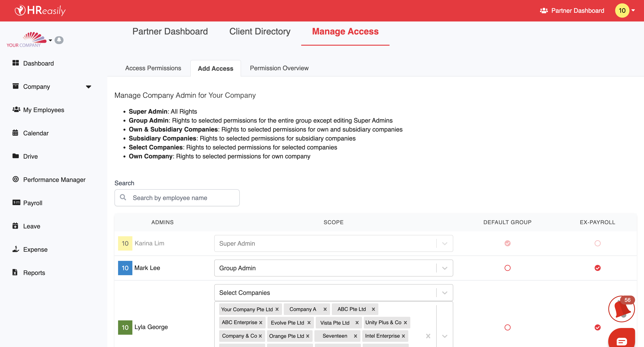Screen dimensions: 644x347
Task: Open the Client Directory tab
Action: [260, 32]
